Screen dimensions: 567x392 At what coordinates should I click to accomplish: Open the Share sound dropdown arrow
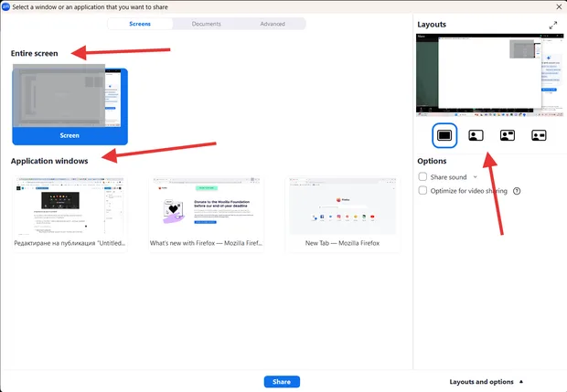(x=476, y=177)
